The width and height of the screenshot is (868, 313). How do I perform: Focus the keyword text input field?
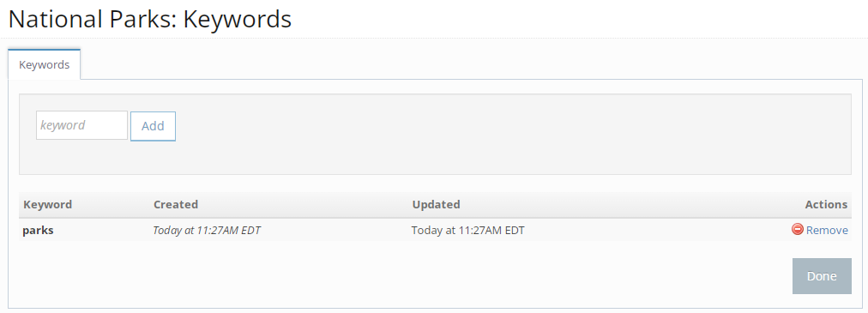pos(82,125)
